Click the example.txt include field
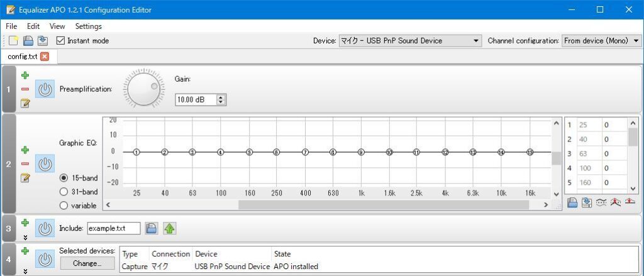 [x=114, y=228]
